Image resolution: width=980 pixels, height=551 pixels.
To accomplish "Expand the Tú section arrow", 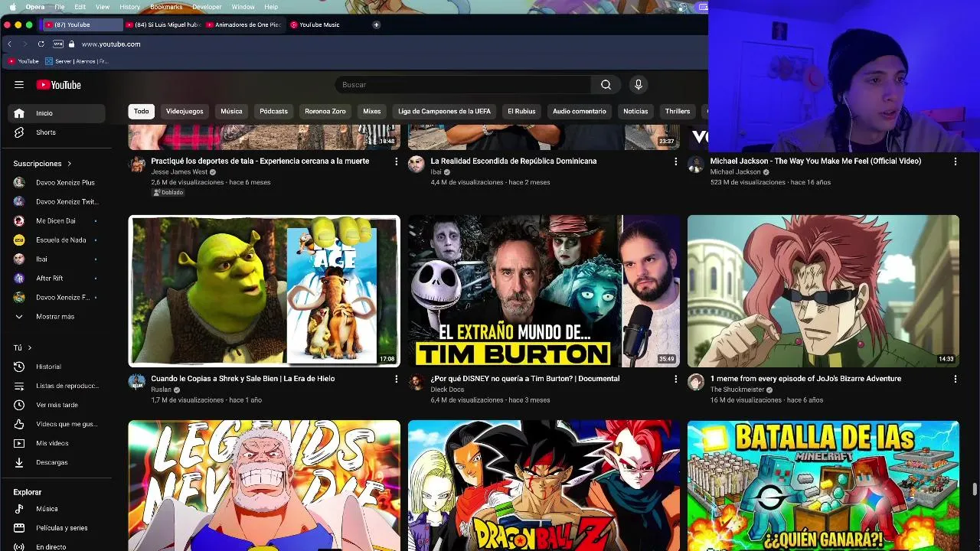I will [x=30, y=347].
